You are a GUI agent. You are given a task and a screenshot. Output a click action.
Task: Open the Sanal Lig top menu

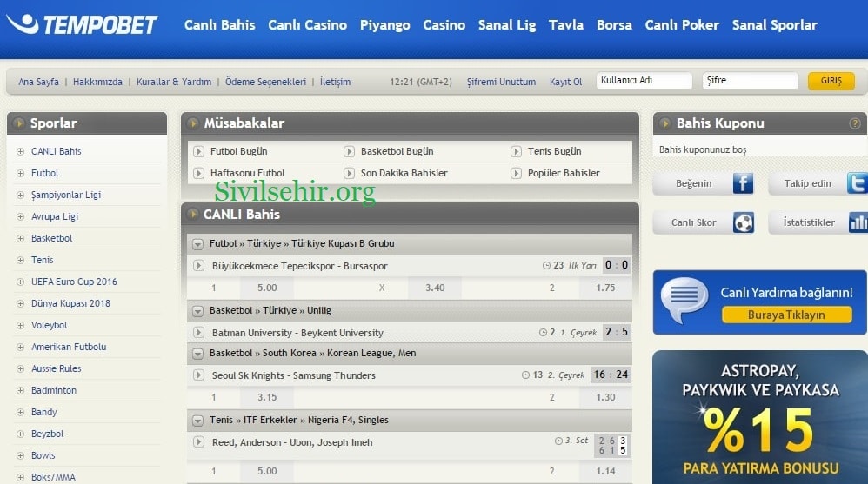tap(507, 25)
